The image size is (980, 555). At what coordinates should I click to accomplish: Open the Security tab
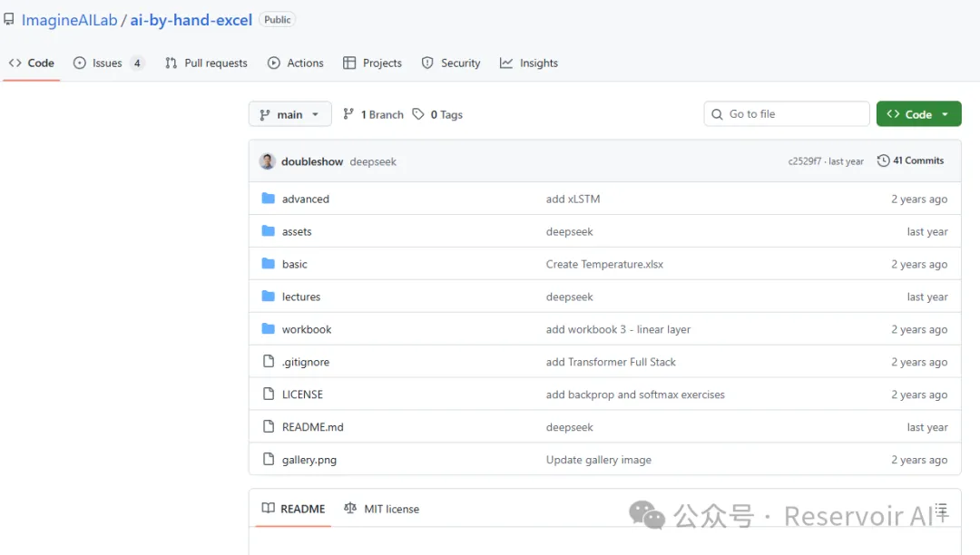451,63
